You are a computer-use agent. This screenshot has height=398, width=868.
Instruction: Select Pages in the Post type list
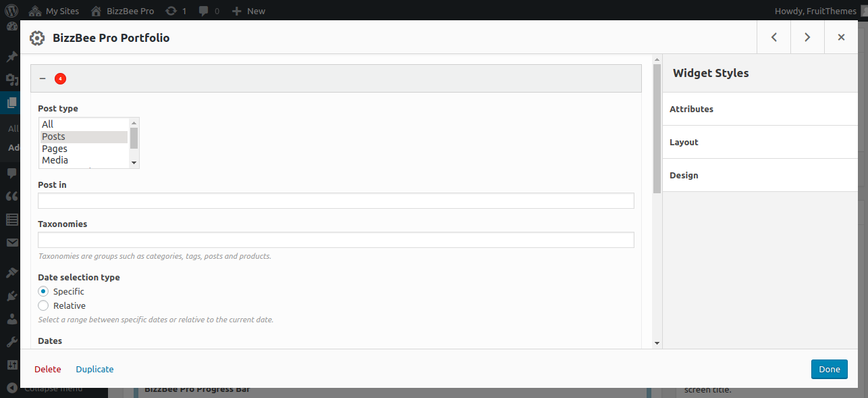(x=84, y=149)
